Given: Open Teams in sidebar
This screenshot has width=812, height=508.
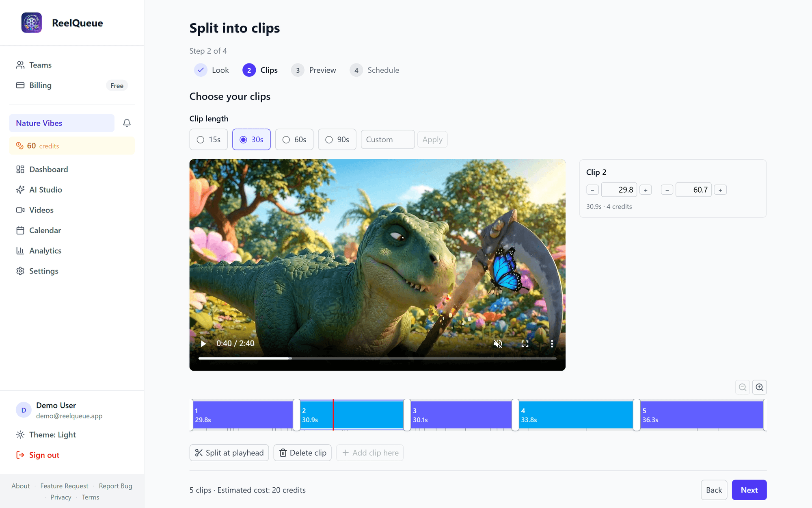Looking at the screenshot, I should tap(72, 65).
